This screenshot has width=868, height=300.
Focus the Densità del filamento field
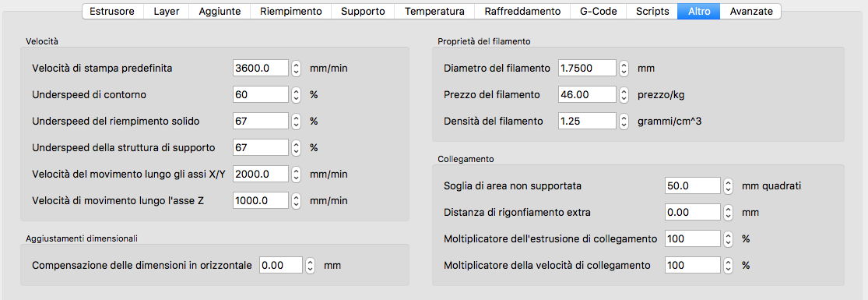(x=587, y=121)
